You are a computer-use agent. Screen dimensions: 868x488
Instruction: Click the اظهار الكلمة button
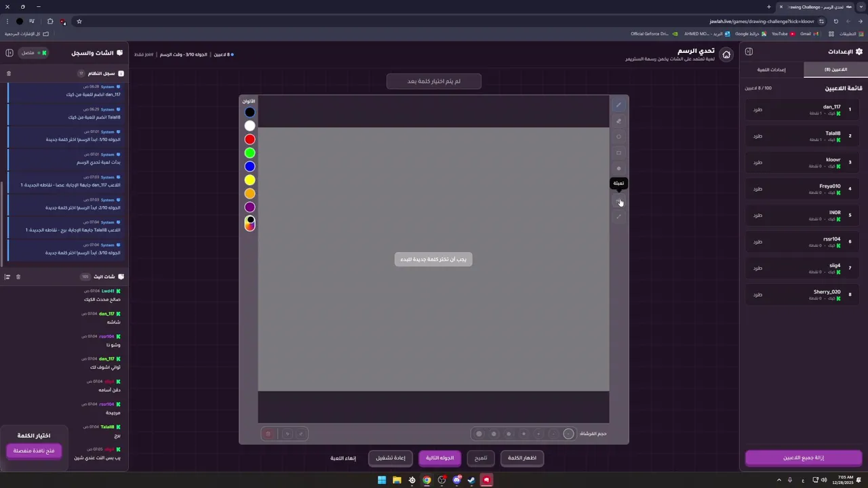[x=522, y=458]
